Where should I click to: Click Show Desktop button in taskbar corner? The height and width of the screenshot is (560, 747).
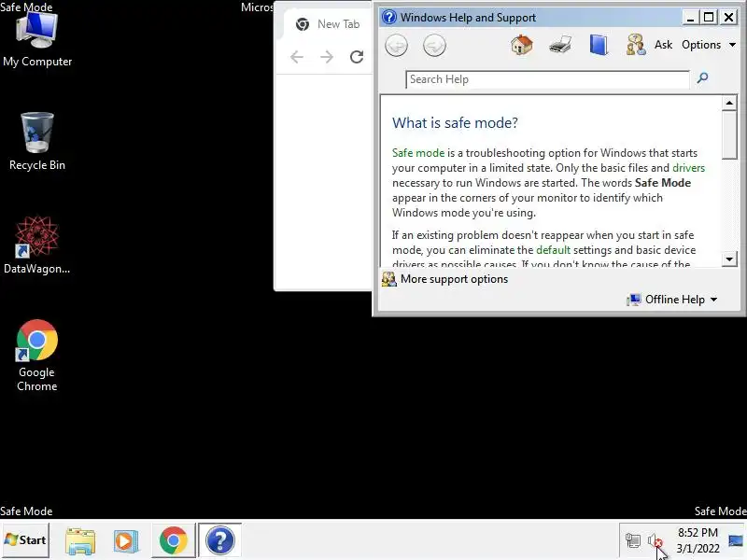pyautogui.click(x=736, y=540)
